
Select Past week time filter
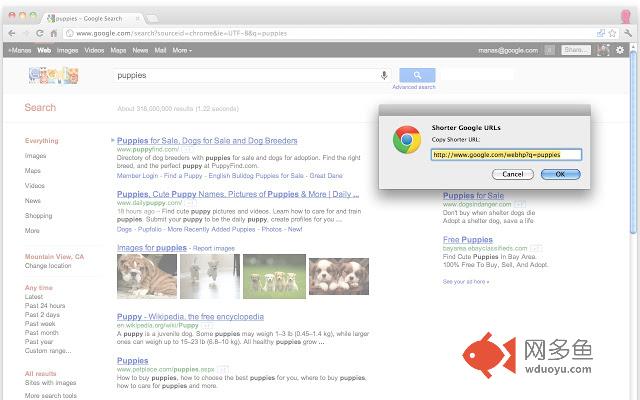[x=40, y=324]
